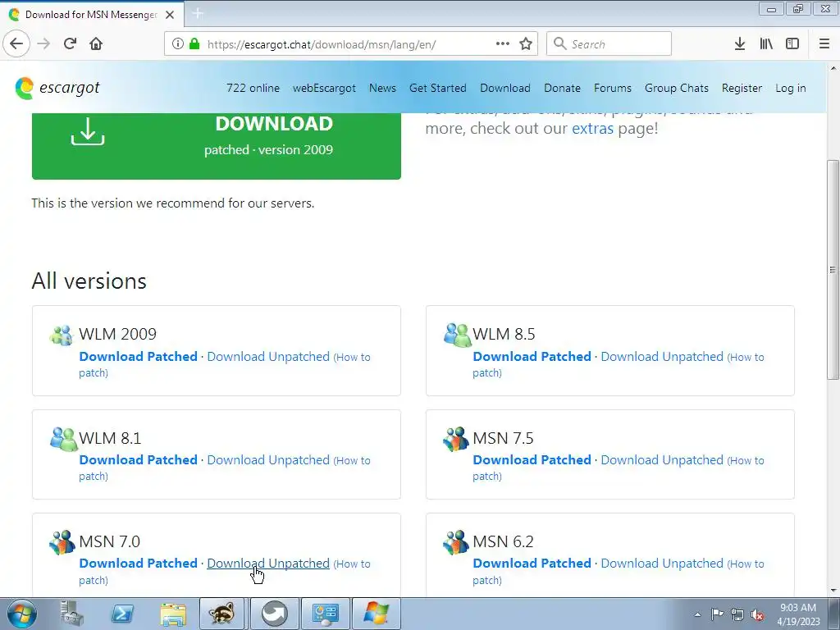Open the Get Started page
This screenshot has width=840, height=630.
pyautogui.click(x=438, y=88)
